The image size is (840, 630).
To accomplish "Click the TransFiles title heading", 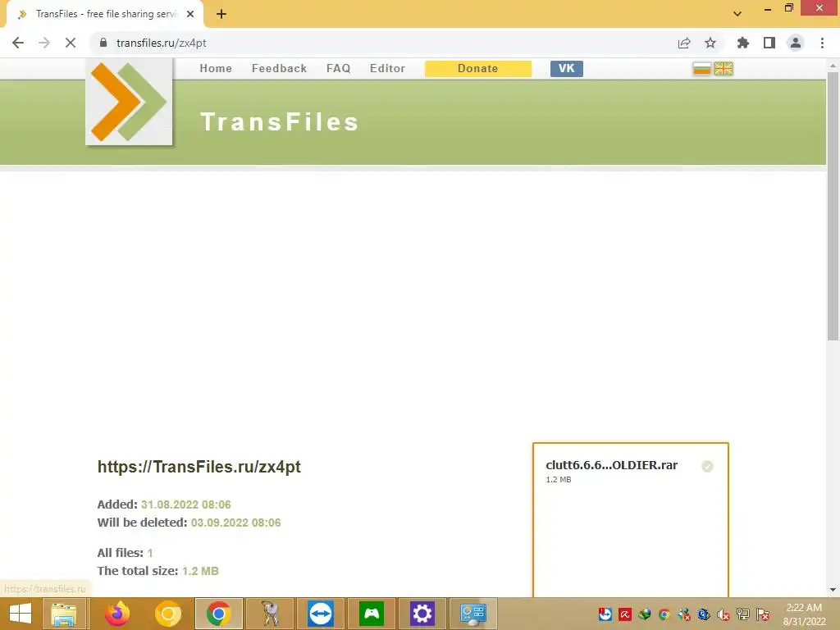I will (280, 121).
